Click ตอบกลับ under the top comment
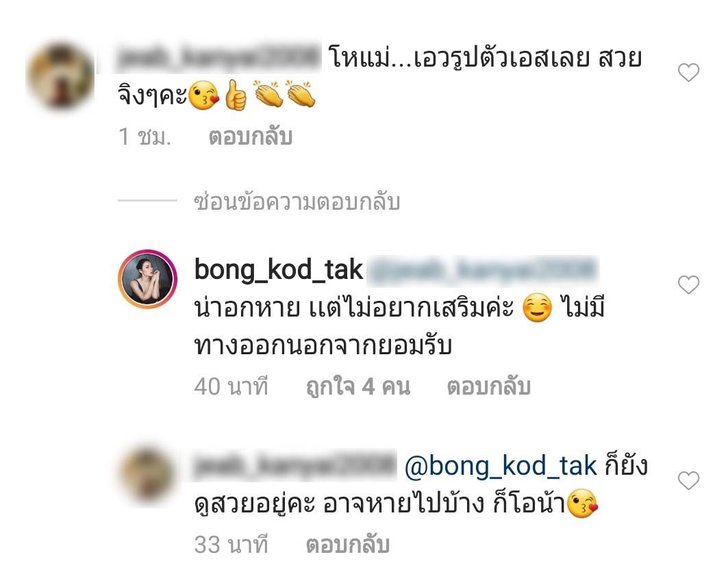The width and height of the screenshot is (728, 577). pos(251,137)
